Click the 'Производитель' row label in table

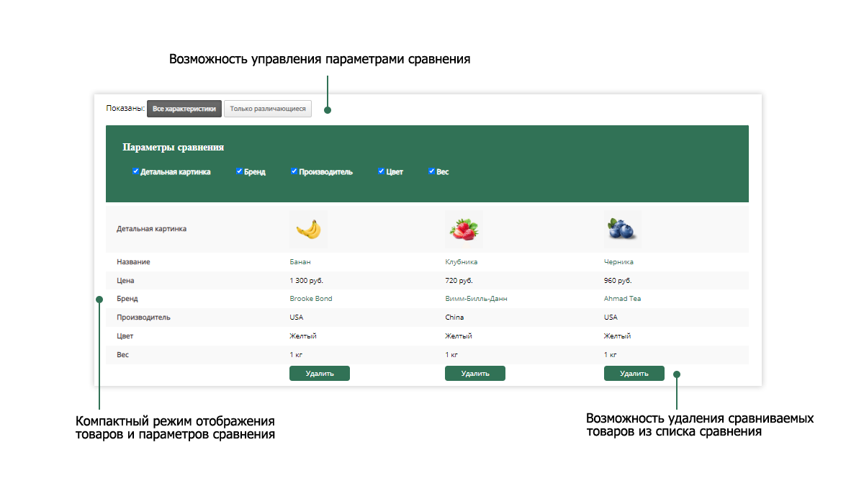[x=143, y=318]
